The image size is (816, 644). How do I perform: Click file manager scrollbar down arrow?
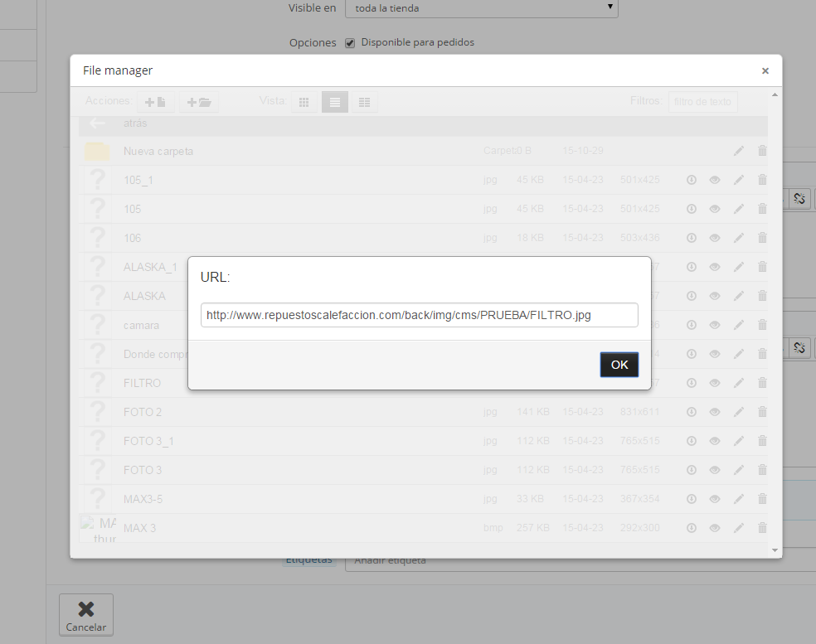(x=775, y=550)
